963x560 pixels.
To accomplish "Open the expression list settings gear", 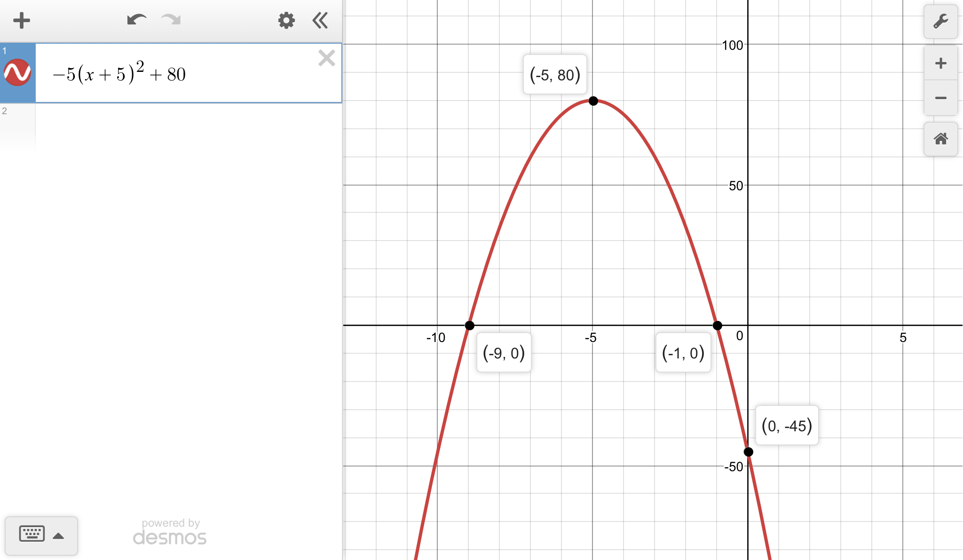I will pyautogui.click(x=286, y=21).
